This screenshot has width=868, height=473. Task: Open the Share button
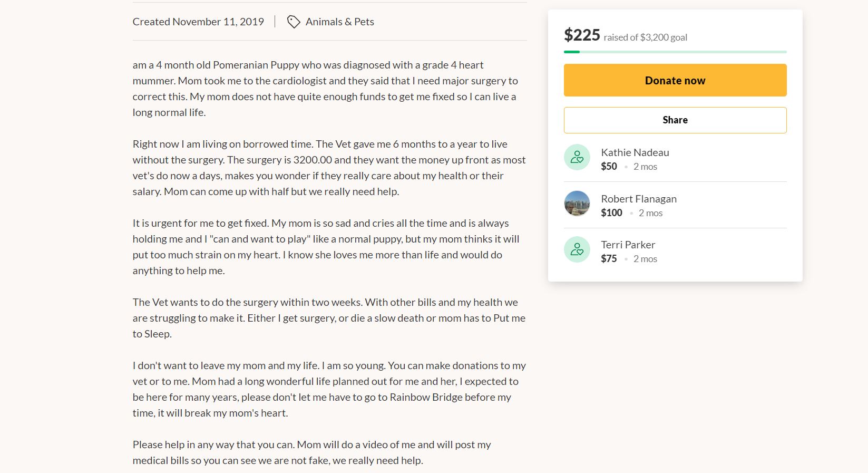(675, 120)
